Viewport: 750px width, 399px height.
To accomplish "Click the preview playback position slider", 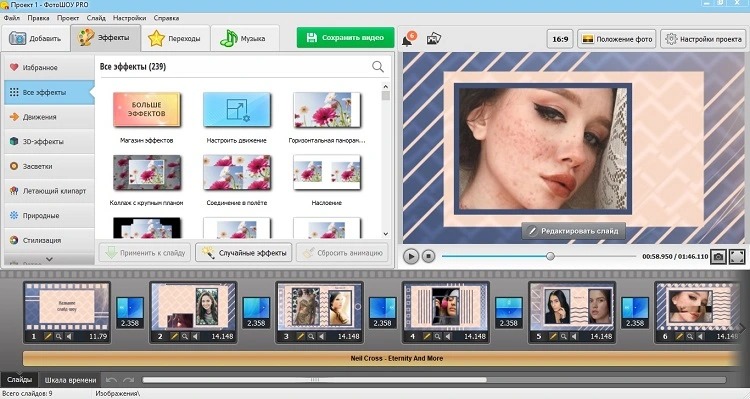I will [551, 256].
